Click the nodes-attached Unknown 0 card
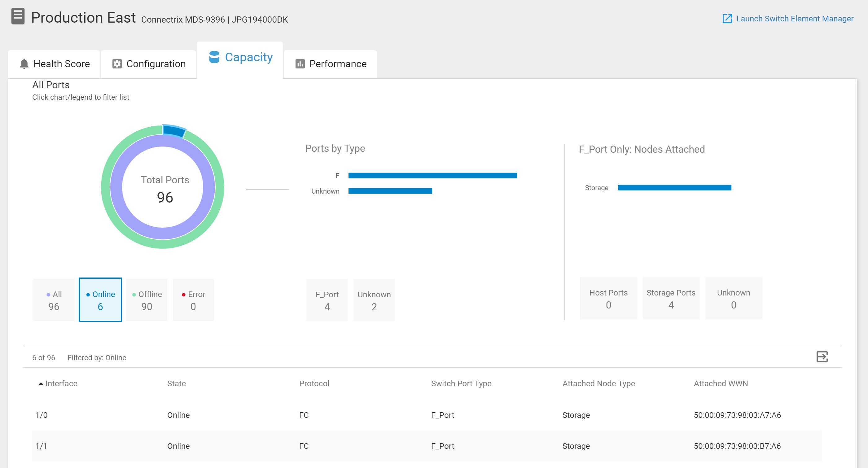Image resolution: width=868 pixels, height=468 pixels. coord(734,298)
